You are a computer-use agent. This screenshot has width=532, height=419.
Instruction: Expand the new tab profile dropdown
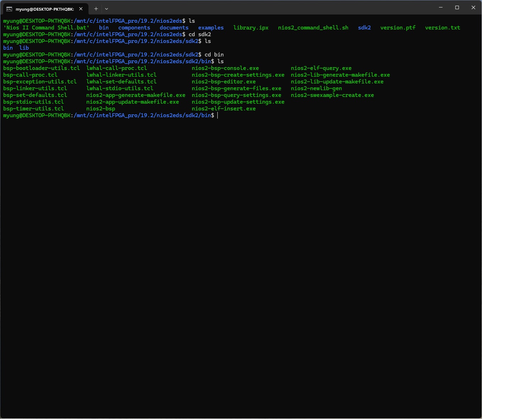[x=107, y=9]
